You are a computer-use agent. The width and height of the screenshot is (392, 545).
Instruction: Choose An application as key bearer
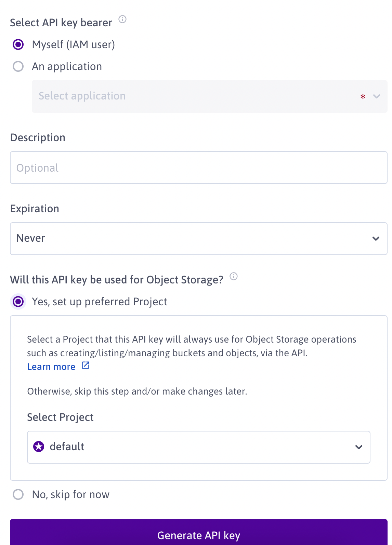point(18,66)
